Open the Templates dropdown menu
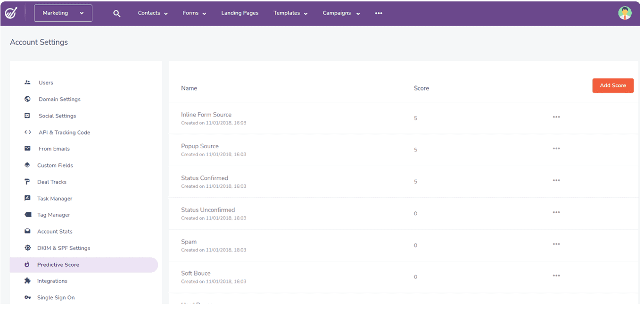Image resolution: width=644 pixels, height=319 pixels. click(289, 13)
